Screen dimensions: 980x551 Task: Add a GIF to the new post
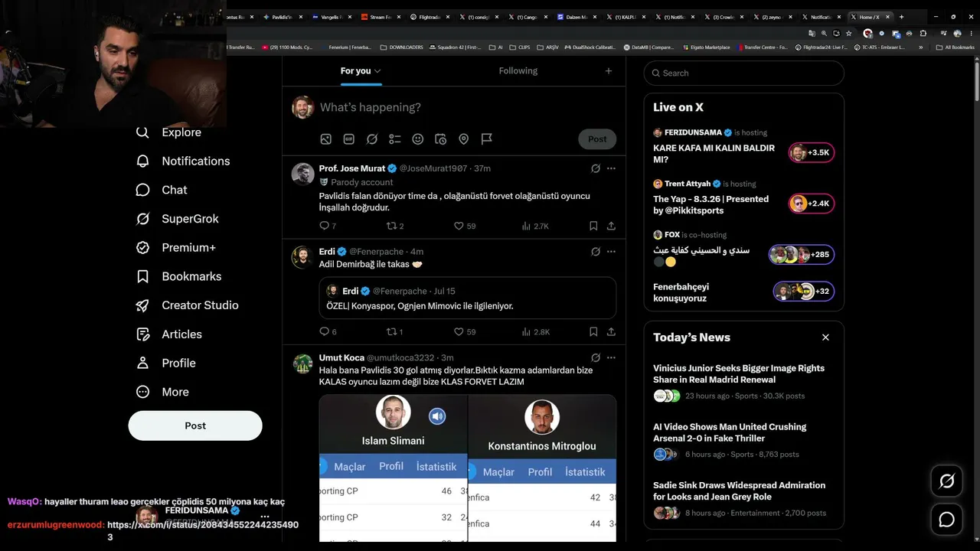(x=349, y=139)
